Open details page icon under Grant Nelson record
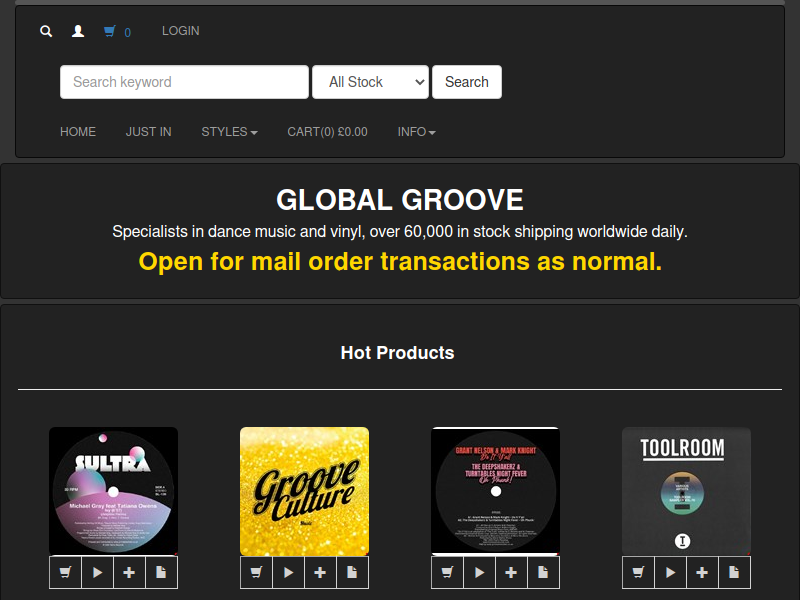 click(543, 572)
